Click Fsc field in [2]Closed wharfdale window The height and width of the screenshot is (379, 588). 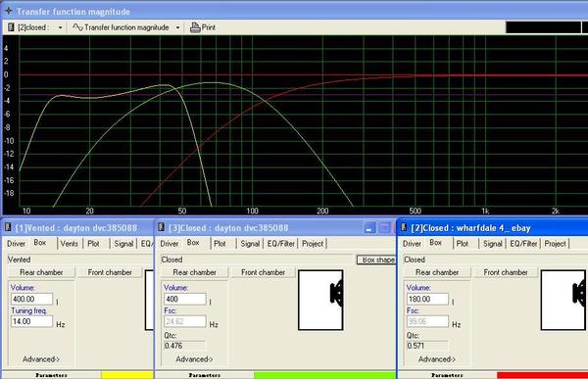[427, 321]
